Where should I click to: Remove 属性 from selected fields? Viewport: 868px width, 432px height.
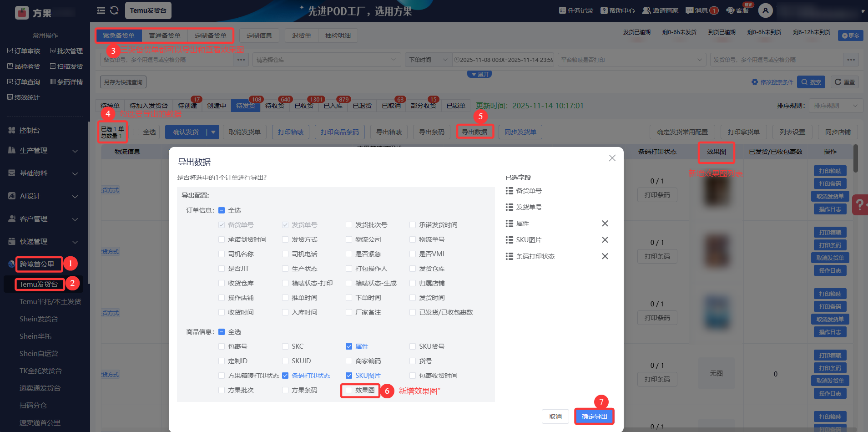(605, 224)
